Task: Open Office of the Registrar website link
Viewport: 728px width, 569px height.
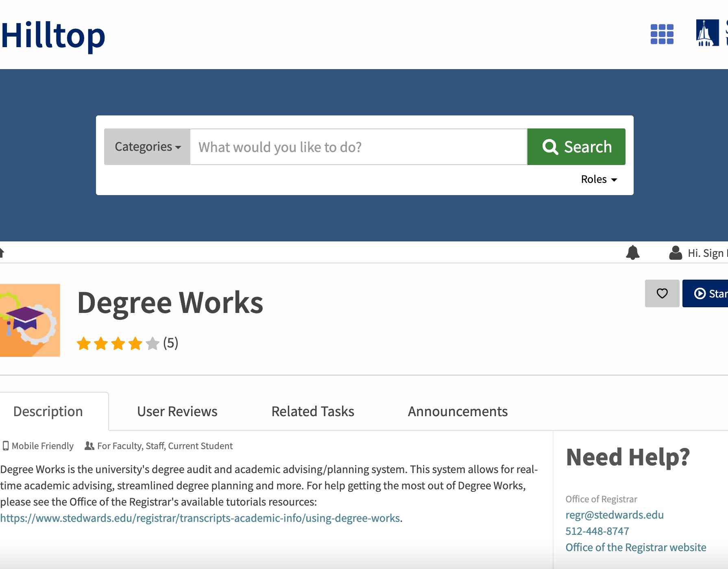Action: click(636, 547)
